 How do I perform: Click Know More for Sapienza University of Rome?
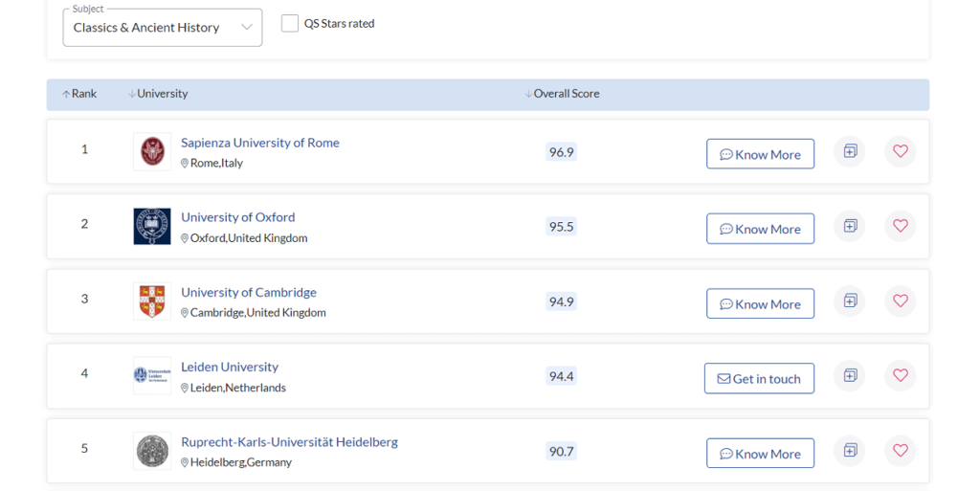coord(760,154)
